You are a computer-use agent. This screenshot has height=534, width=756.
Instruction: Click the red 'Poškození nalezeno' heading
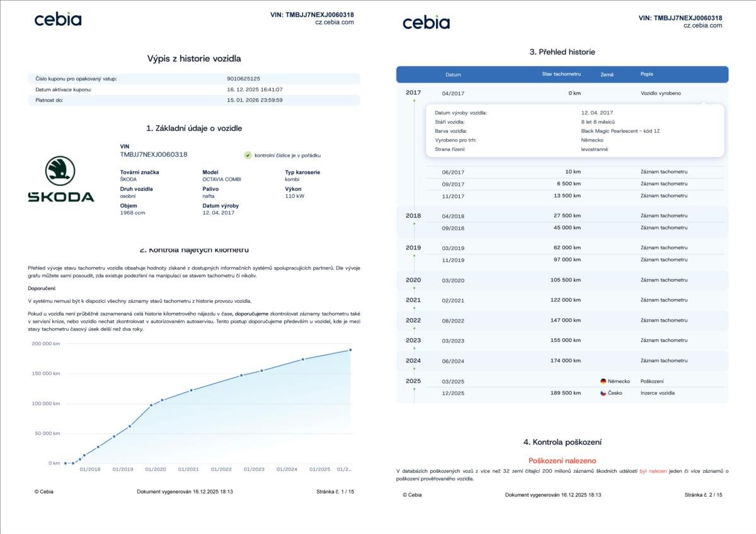click(x=562, y=460)
